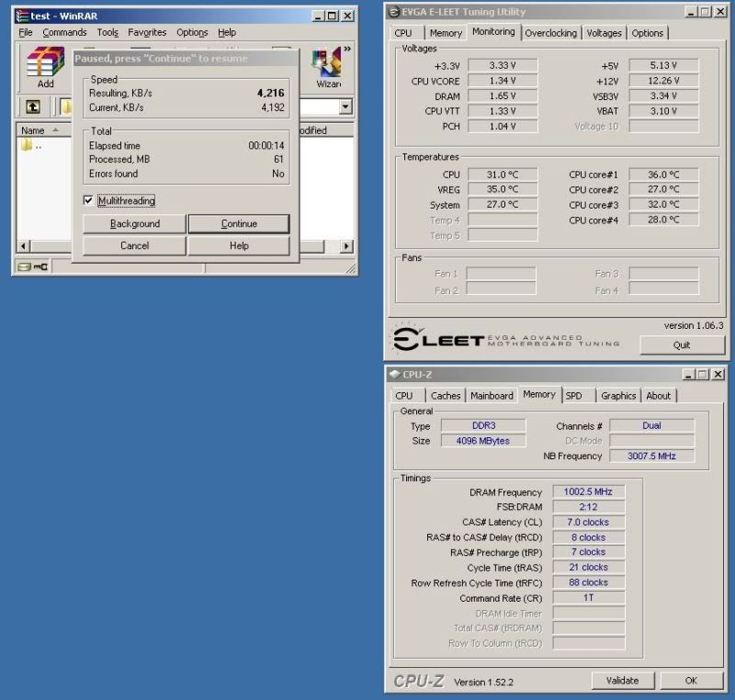Screen dimensions: 735x700
Task: Click the CPU-Z title bar icon
Action: pos(395,375)
